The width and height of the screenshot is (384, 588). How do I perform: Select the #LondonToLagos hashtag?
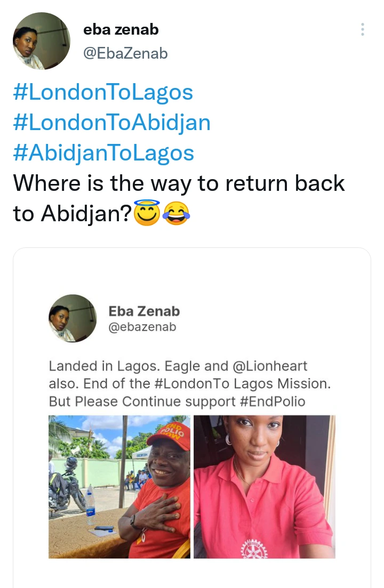point(103,92)
